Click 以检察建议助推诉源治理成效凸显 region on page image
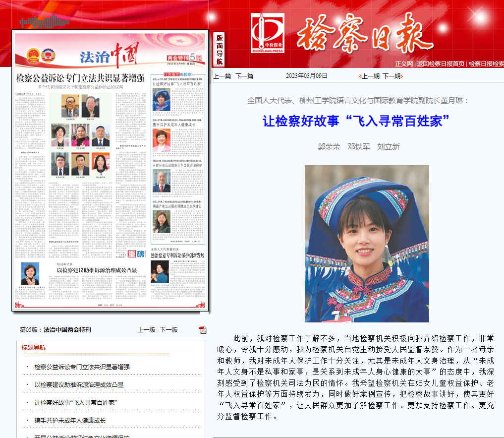 (x=97, y=270)
